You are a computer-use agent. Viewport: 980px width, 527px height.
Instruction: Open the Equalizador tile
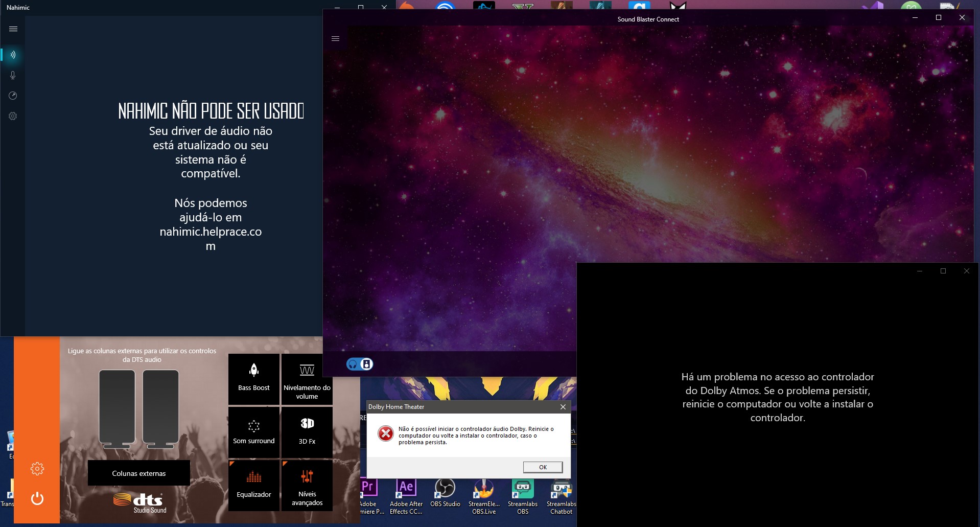point(254,485)
